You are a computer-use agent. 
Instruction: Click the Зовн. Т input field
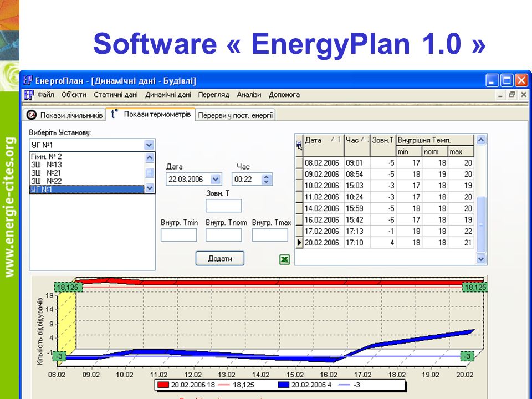click(x=223, y=206)
